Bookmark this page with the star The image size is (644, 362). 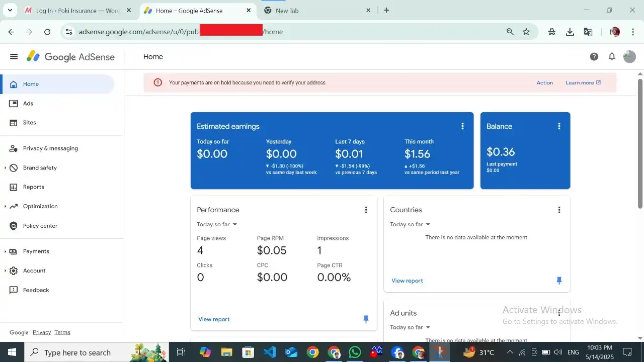pyautogui.click(x=526, y=32)
